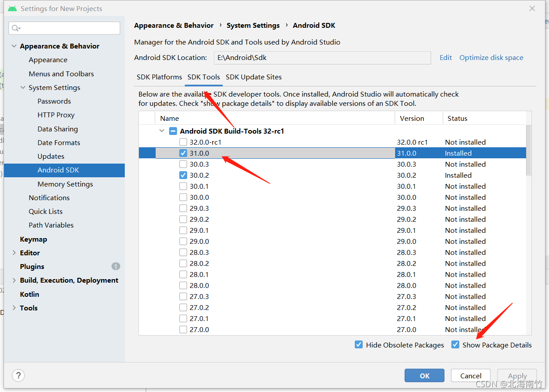Image resolution: width=549 pixels, height=392 pixels.
Task: Check the 30.0.3 build tools checkbox
Action: click(x=183, y=164)
